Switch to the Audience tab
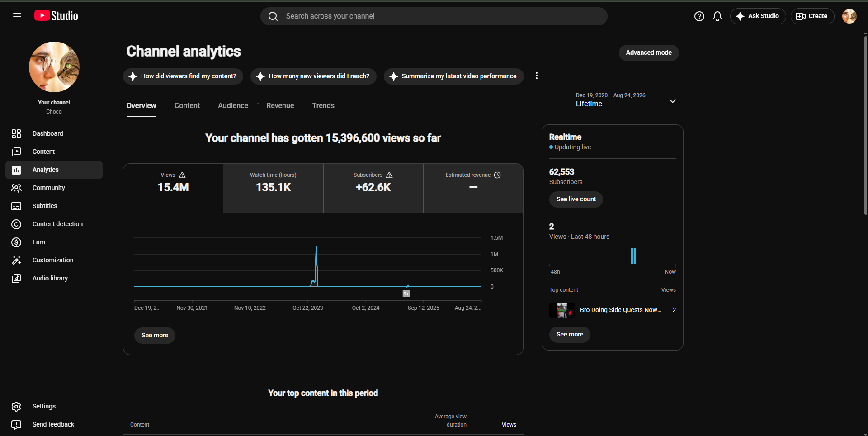This screenshot has width=868, height=436. (x=233, y=105)
